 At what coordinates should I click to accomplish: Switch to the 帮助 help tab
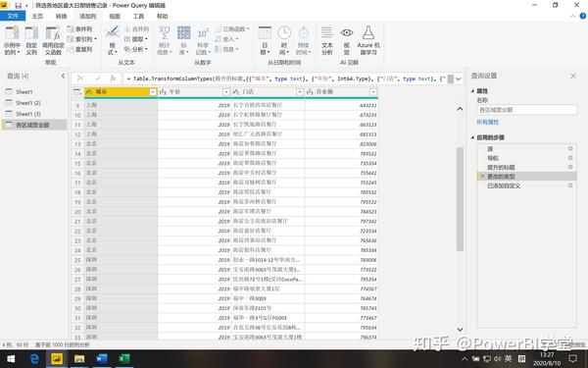tap(163, 16)
